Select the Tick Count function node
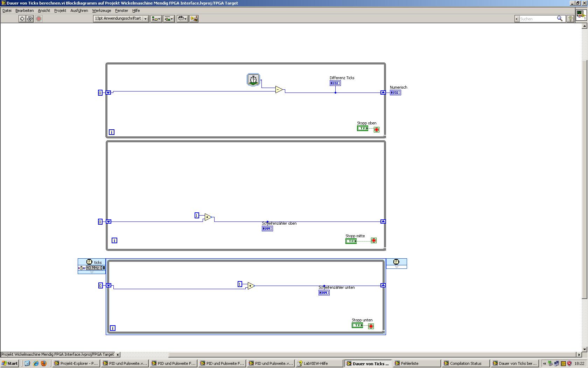The height and width of the screenshot is (368, 588). 253,80
